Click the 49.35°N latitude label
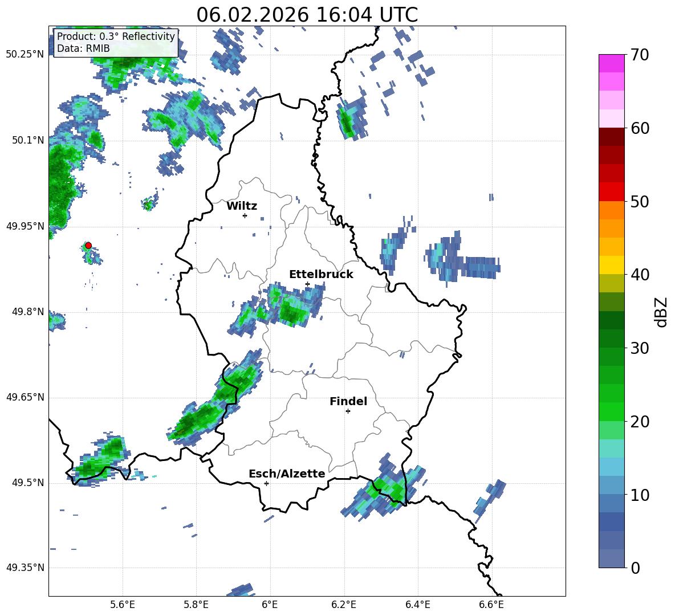675x616 pixels. click(25, 568)
